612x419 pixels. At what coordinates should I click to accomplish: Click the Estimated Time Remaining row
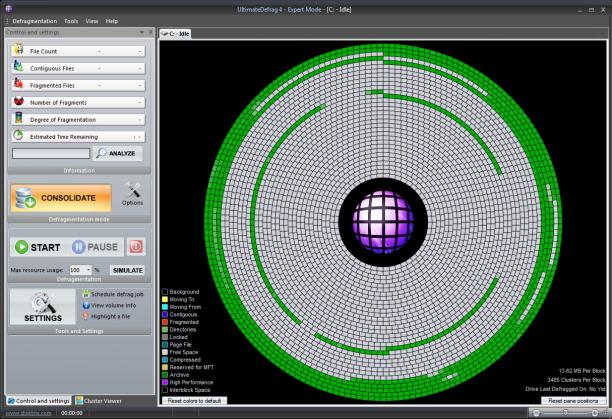pos(78,137)
